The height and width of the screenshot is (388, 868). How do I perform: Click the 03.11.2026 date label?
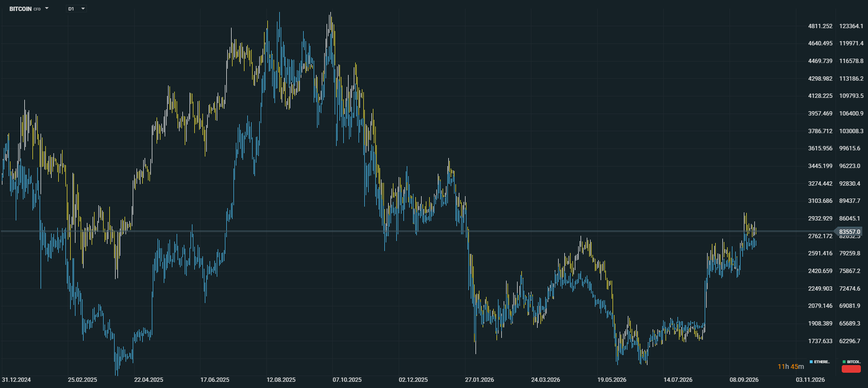pos(810,380)
